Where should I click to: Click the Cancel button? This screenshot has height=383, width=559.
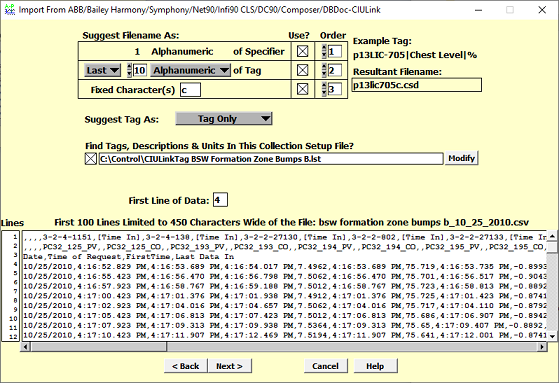(x=325, y=366)
